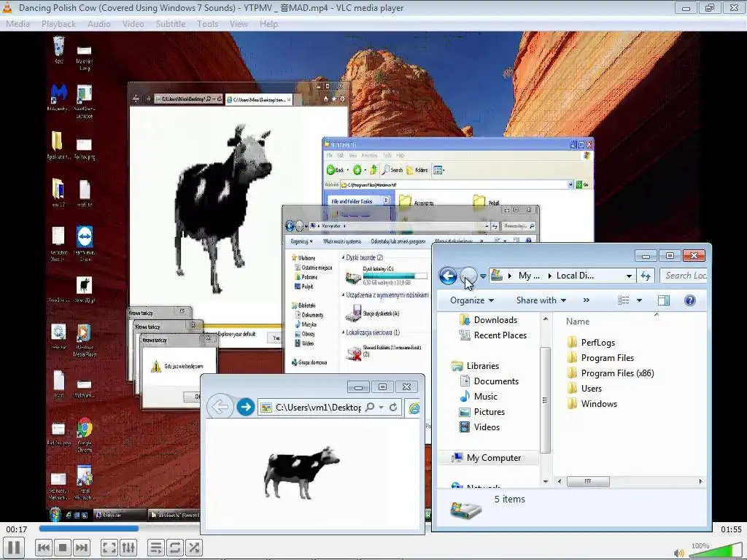
Task: Click the horizontal scrollbar thumb in file list
Action: click(588, 481)
